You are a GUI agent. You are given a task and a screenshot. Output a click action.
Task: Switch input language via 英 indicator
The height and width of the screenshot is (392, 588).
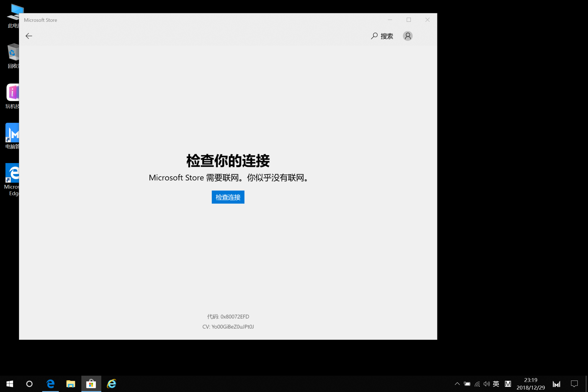[496, 384]
